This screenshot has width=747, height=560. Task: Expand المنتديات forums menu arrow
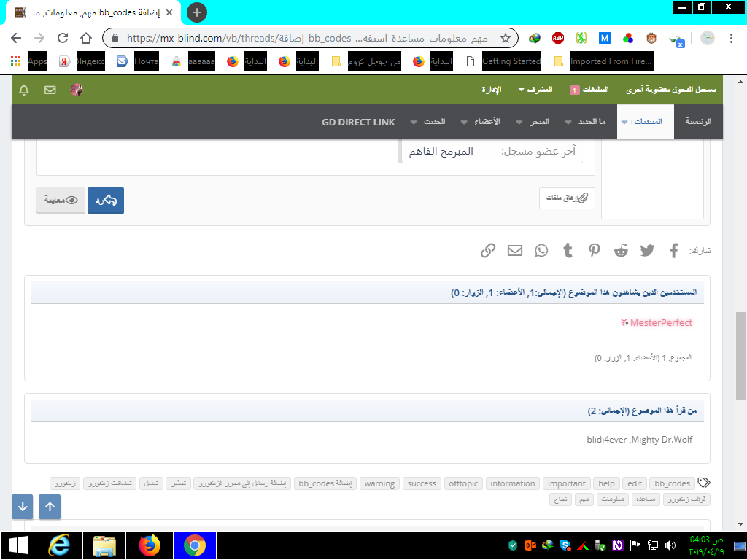pyautogui.click(x=624, y=122)
